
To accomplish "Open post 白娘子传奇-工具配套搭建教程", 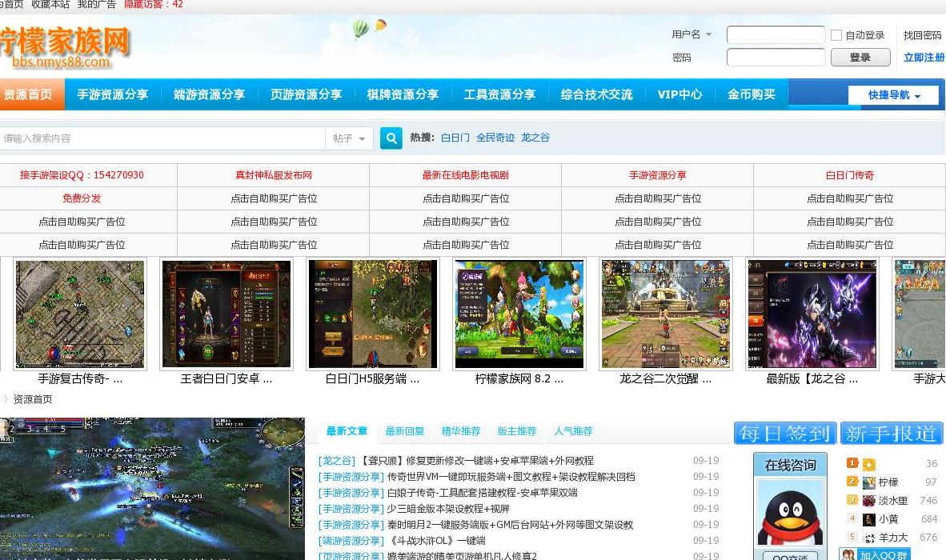I will click(x=482, y=493).
